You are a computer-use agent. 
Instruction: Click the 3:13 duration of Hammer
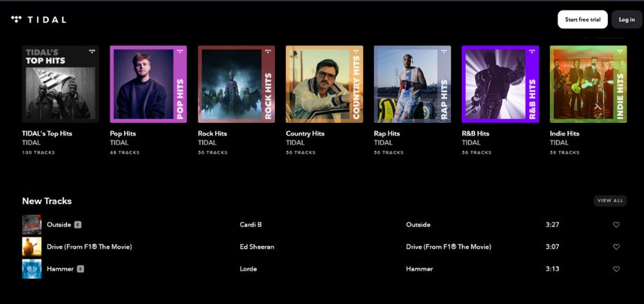tap(552, 269)
